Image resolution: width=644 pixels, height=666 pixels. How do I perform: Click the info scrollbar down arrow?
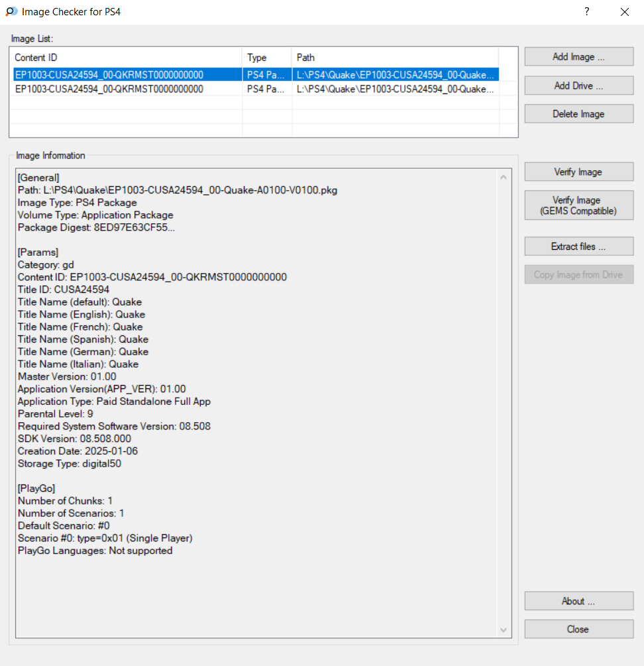coord(504,630)
